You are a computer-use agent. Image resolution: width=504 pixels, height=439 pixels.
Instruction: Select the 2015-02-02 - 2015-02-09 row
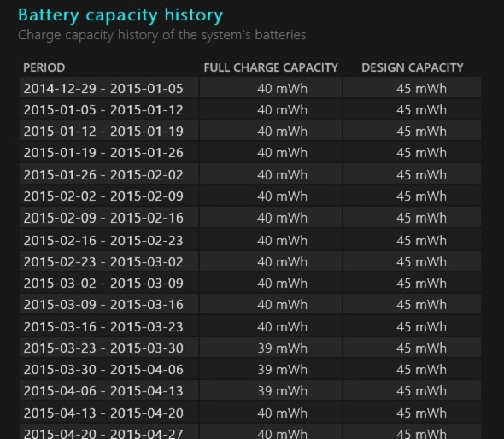[250, 196]
